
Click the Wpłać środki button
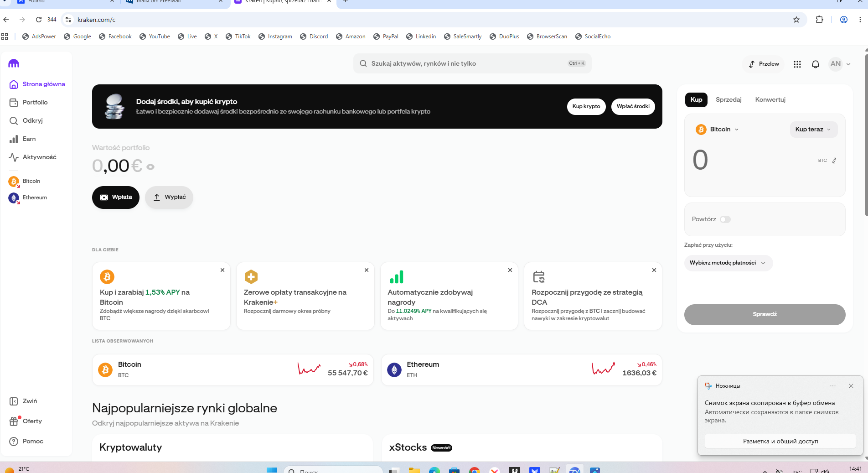pos(633,107)
